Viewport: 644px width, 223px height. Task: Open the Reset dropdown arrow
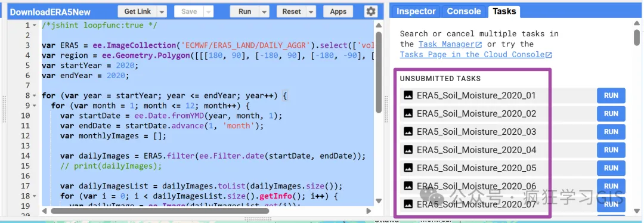pos(311,11)
